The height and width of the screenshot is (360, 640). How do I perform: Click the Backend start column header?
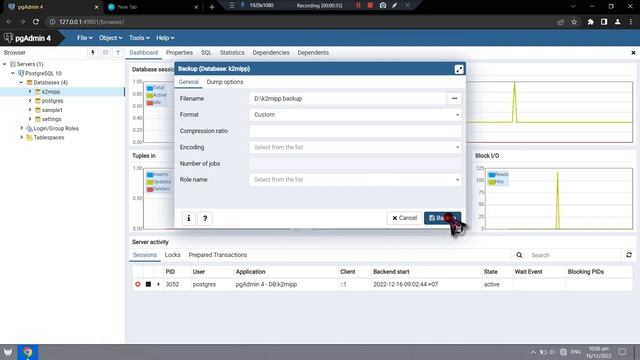pyautogui.click(x=391, y=272)
